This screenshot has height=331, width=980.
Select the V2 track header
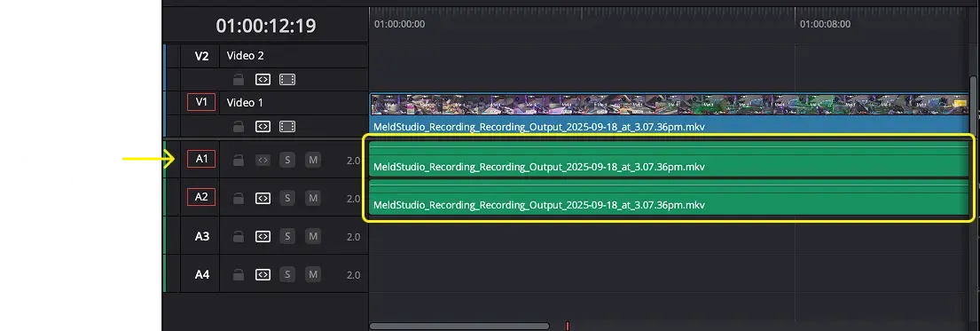201,56
